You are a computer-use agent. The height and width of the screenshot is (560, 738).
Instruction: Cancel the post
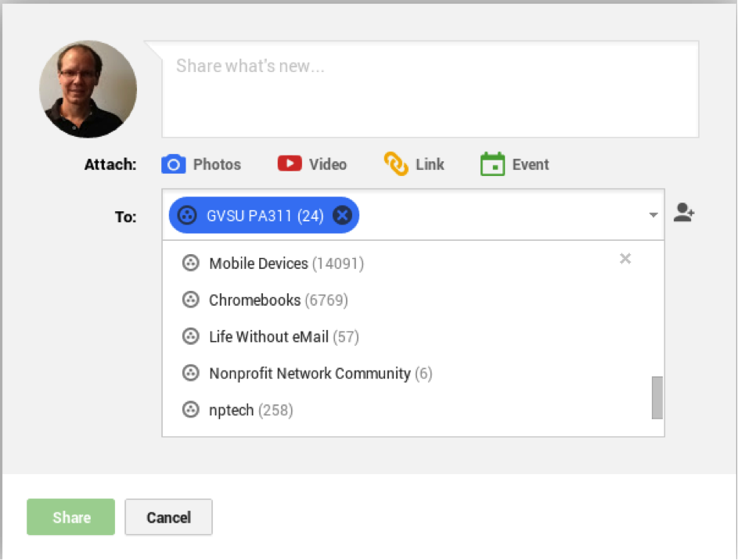[x=168, y=517]
